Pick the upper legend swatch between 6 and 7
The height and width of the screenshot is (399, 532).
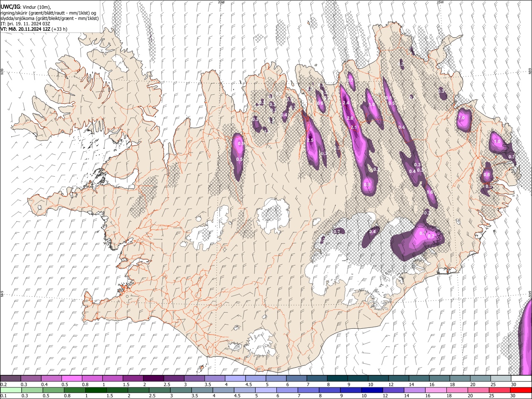pos(296,378)
